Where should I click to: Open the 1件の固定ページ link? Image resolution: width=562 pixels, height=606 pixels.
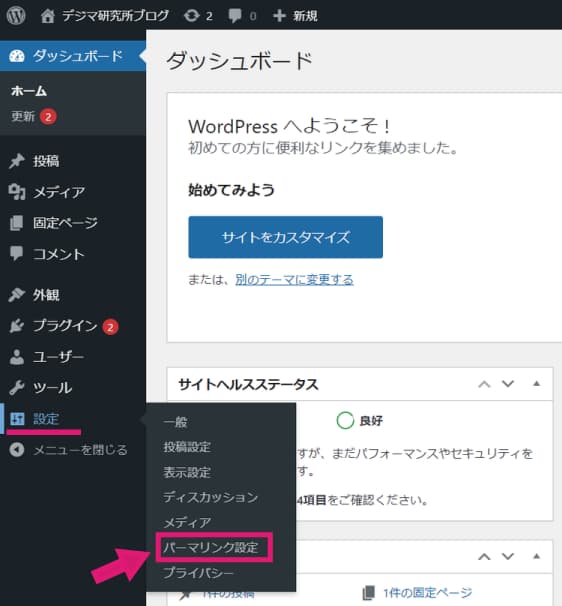pyautogui.click(x=427, y=593)
